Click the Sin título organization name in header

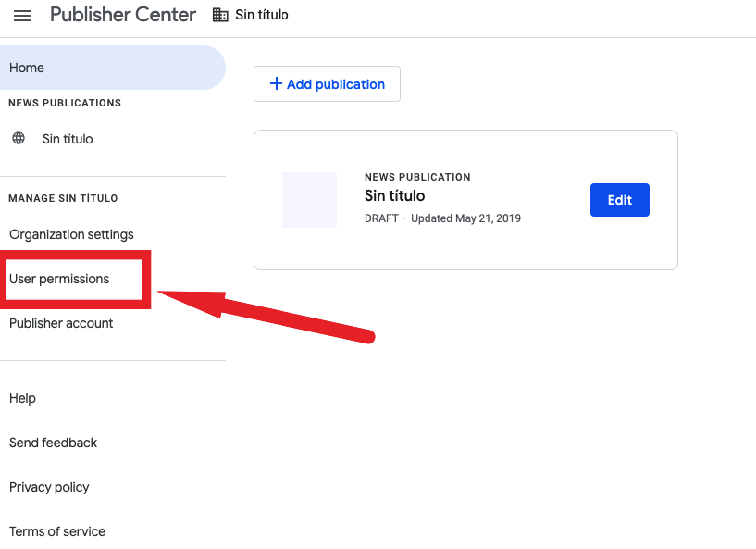click(262, 15)
